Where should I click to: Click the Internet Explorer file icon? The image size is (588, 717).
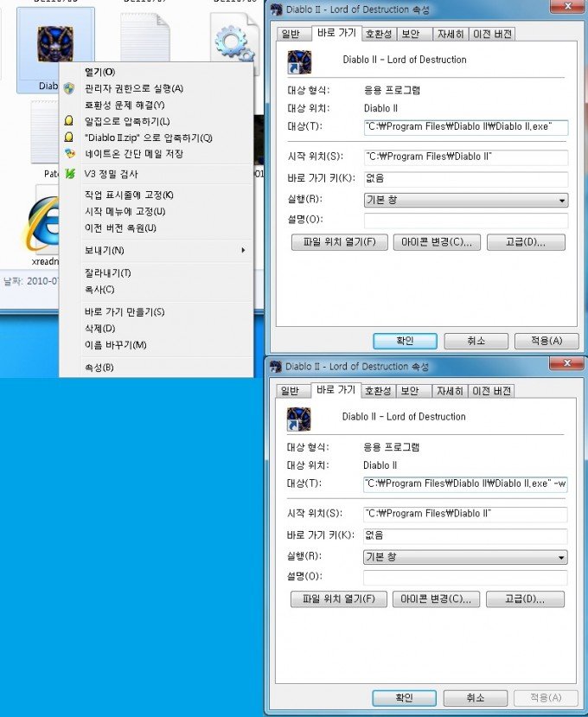[x=43, y=224]
